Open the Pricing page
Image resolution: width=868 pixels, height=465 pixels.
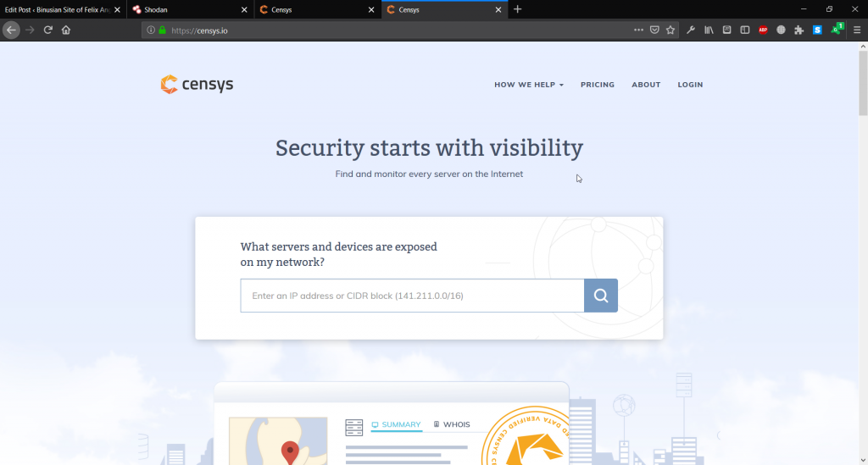[598, 85]
